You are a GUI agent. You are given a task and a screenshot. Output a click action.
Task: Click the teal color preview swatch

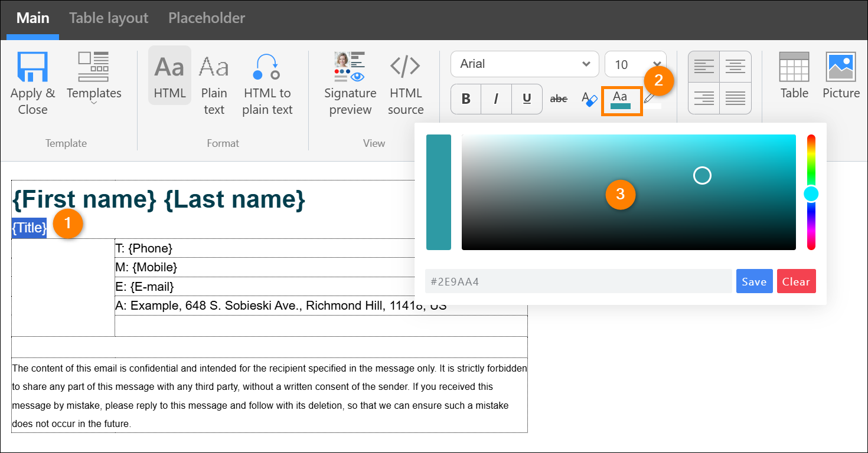439,192
